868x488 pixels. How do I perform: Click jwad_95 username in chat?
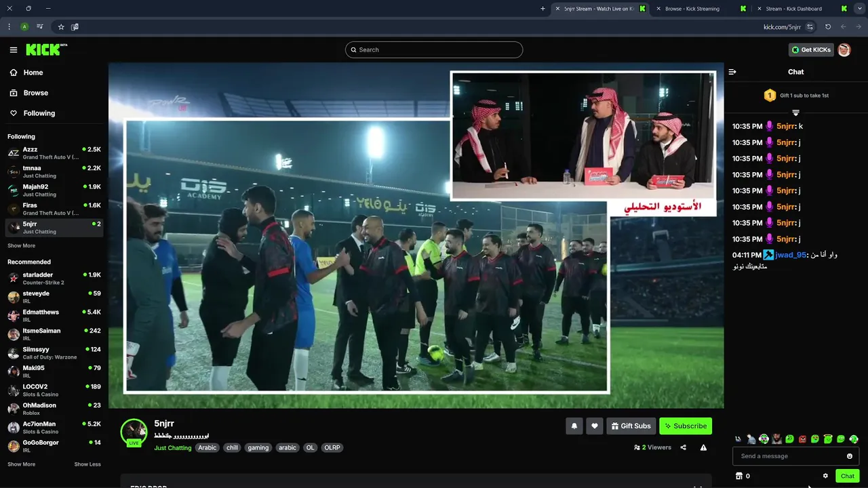pos(791,255)
